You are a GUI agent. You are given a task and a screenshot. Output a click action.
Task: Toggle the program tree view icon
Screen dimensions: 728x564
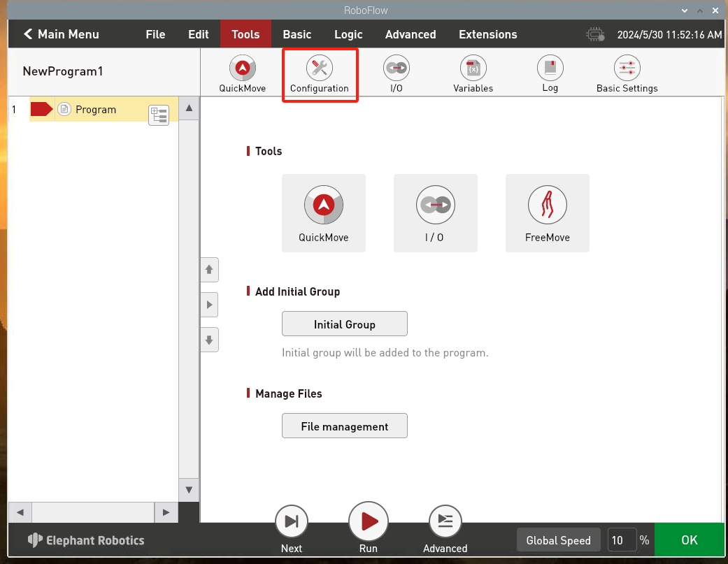(159, 115)
